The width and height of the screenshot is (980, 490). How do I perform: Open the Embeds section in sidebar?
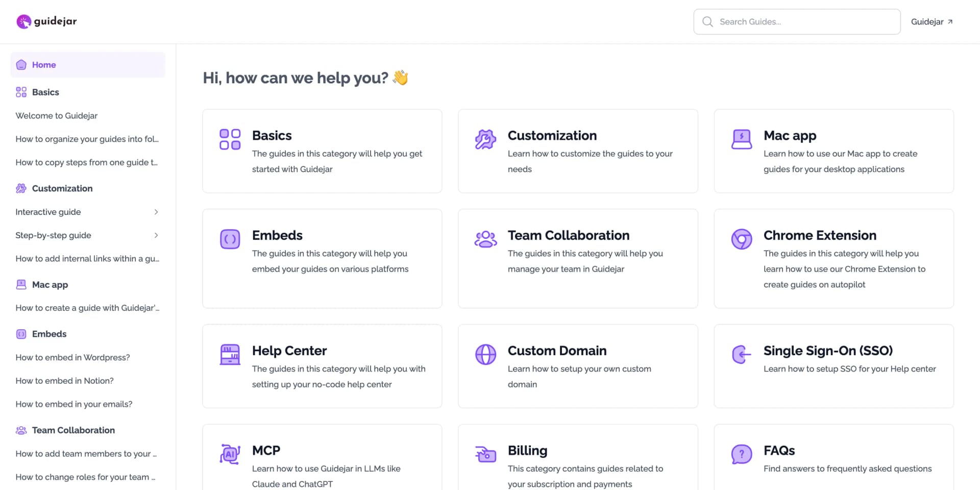click(49, 334)
